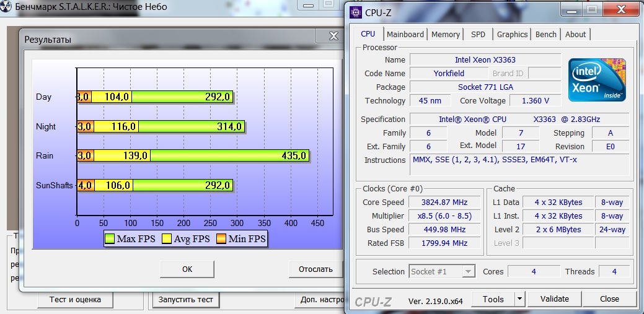Click the Night row label in chart

point(46,127)
